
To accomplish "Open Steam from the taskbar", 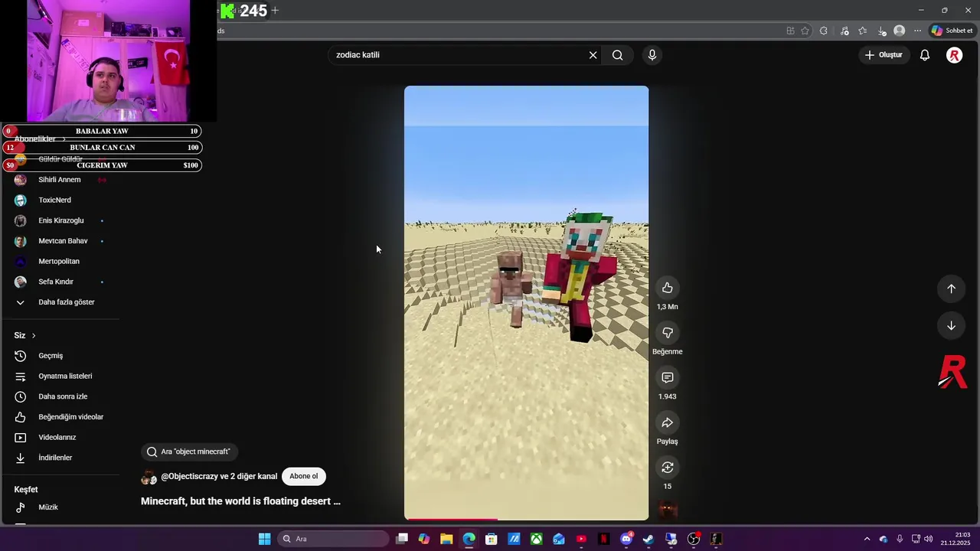I will pyautogui.click(x=648, y=539).
